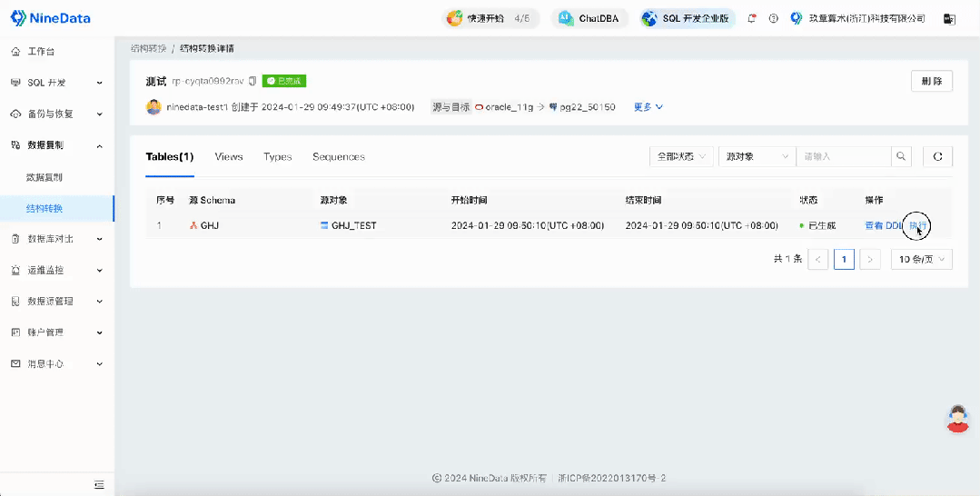This screenshot has width=980, height=496.
Task: Select the Tables(1) tab
Action: point(169,157)
